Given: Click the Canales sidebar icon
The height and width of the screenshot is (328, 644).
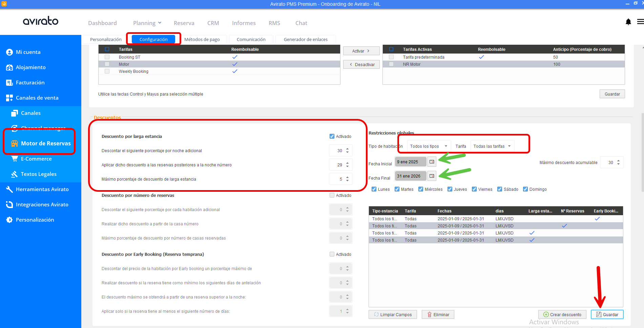Looking at the screenshot, I should [15, 113].
